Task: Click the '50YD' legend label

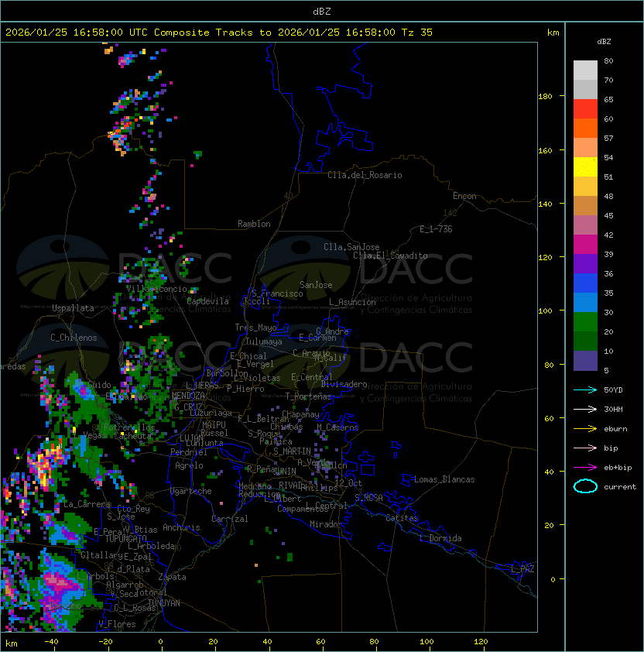Action: [x=613, y=390]
